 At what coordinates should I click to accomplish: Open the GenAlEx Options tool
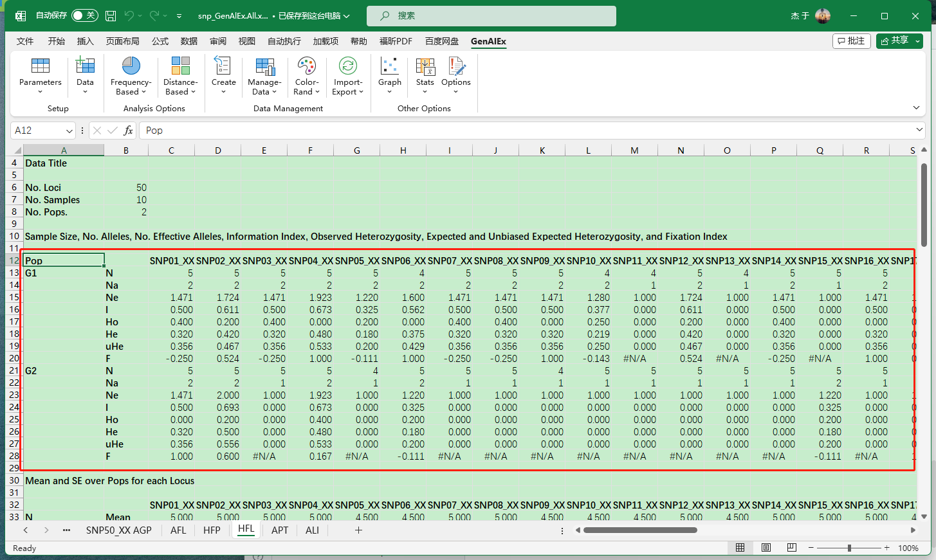pyautogui.click(x=456, y=76)
